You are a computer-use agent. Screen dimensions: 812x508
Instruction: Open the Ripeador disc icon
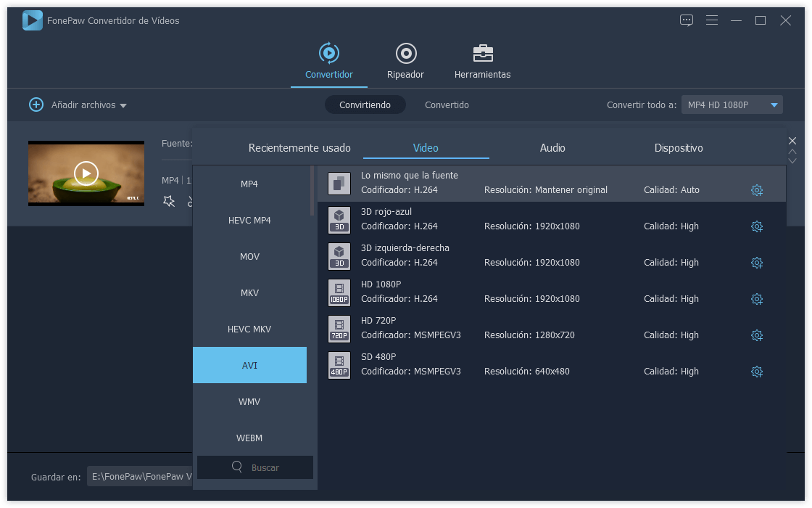tap(406, 53)
